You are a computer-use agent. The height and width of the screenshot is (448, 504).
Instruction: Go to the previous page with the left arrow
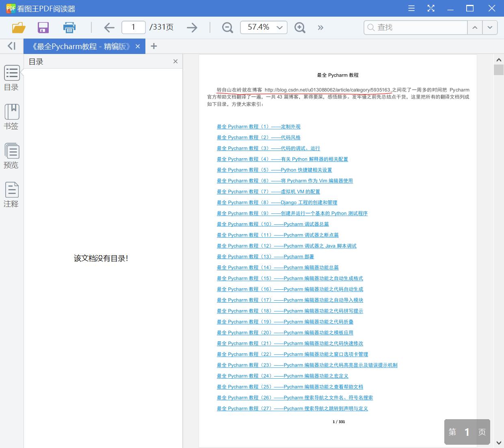109,28
